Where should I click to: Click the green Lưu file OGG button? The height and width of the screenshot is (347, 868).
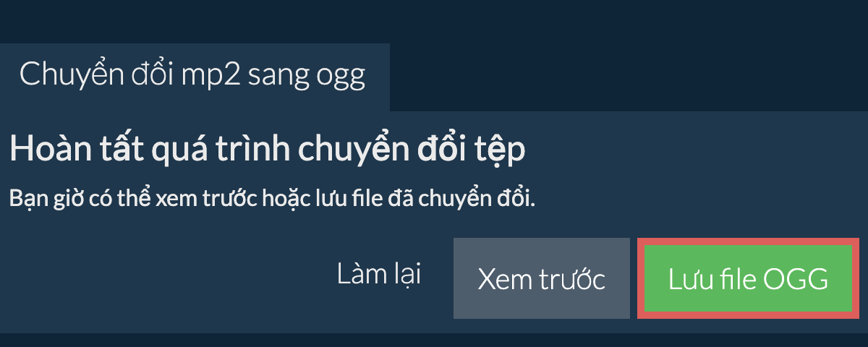[x=748, y=279]
